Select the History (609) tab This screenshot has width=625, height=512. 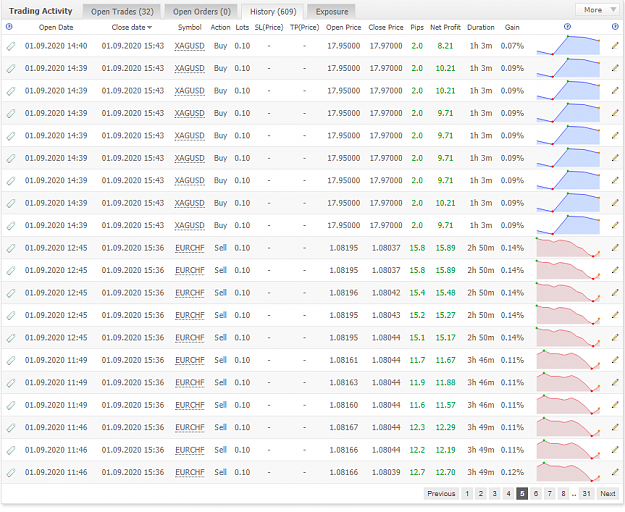(273, 12)
